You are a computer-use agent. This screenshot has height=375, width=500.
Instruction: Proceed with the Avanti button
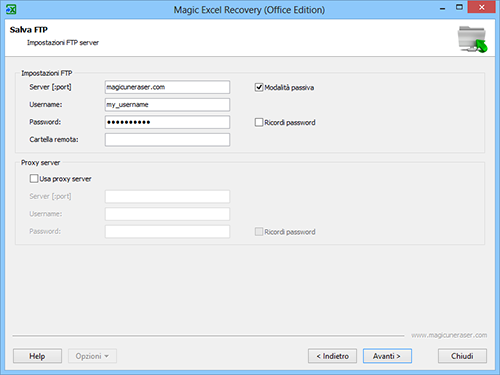pos(387,356)
